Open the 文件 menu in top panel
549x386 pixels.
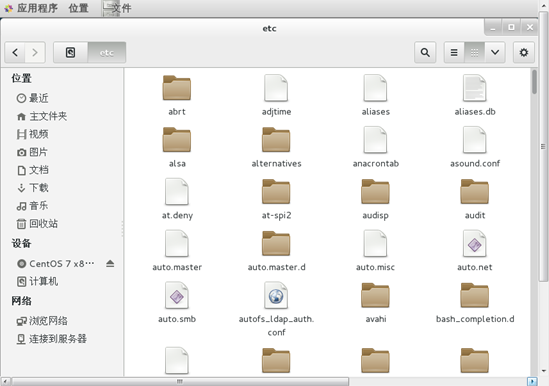[117, 8]
